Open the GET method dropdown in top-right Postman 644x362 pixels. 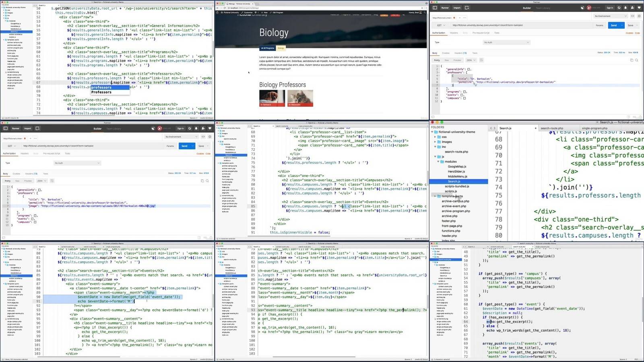[x=441, y=25]
